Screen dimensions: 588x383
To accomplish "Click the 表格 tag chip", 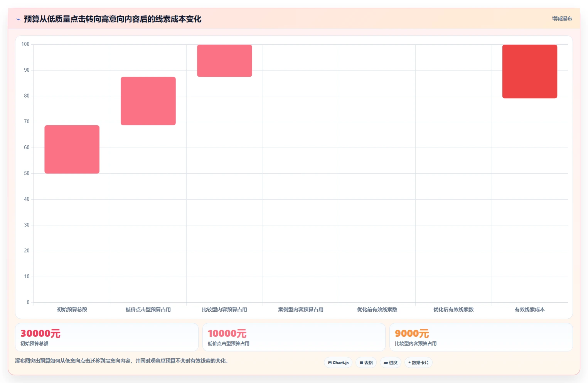I will coord(366,363).
